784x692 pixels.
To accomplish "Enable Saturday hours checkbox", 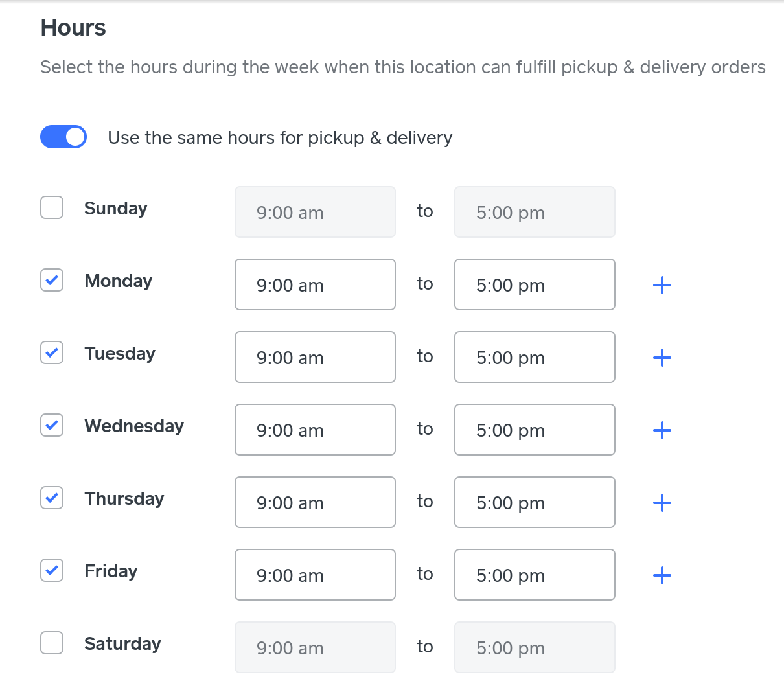I will [x=52, y=643].
